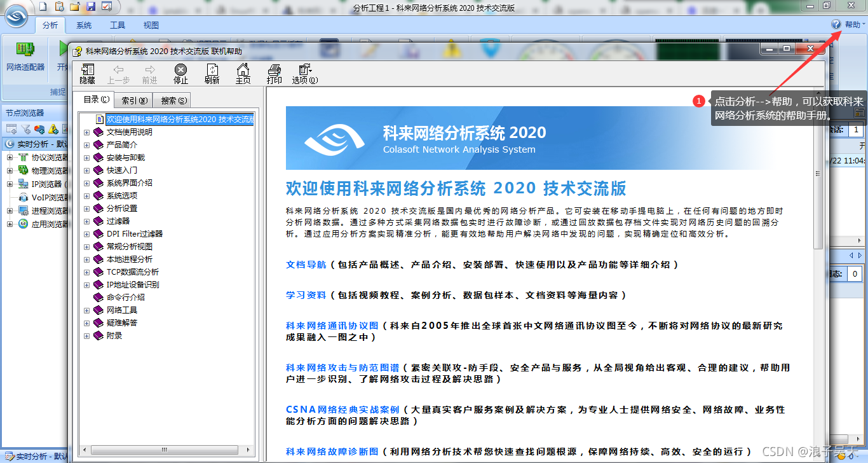
Task: Select the IP地址设备识别 help topic
Action: tap(132, 285)
